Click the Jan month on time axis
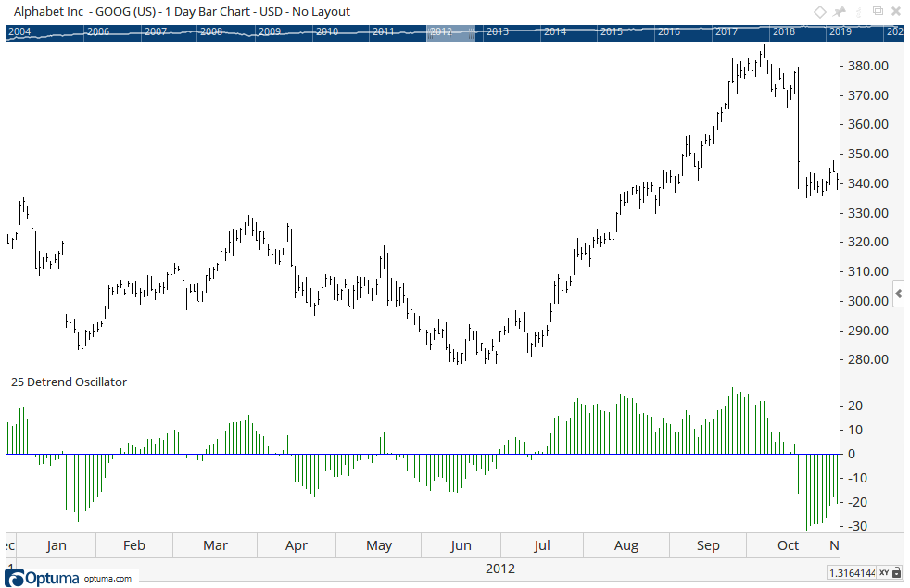This screenshot has height=588, width=910. [x=57, y=545]
